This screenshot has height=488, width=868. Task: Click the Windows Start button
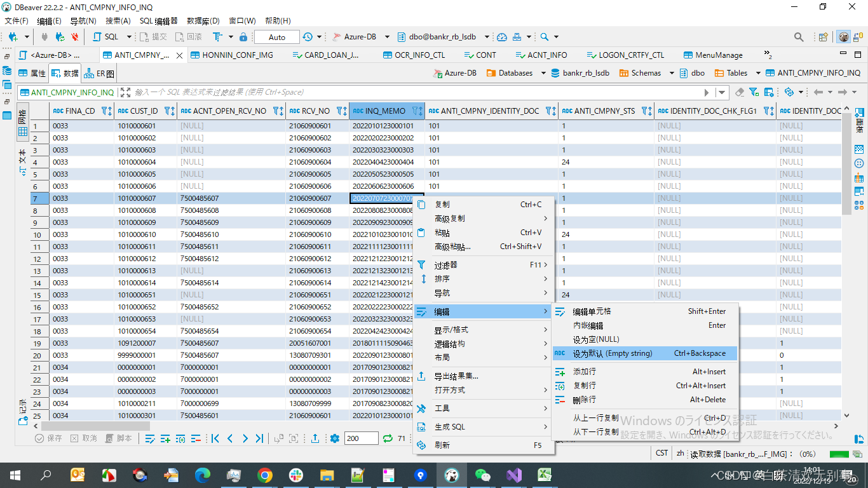pyautogui.click(x=15, y=475)
